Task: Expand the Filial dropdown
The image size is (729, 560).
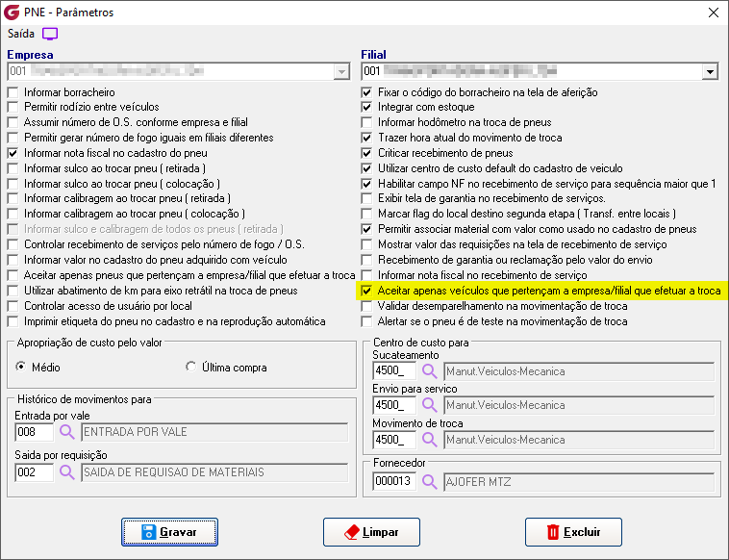Action: [x=710, y=72]
